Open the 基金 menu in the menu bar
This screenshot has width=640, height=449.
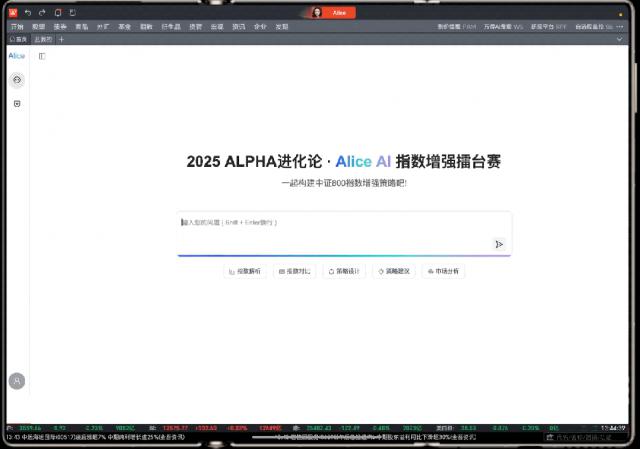(x=124, y=26)
